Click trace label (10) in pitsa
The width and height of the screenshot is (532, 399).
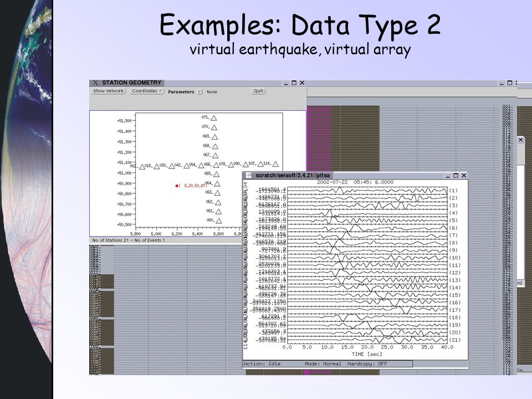454,258
